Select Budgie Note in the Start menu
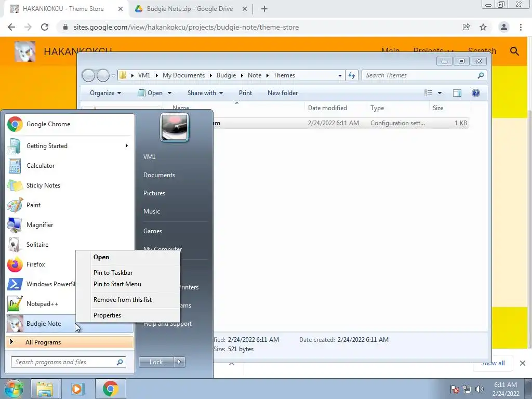This screenshot has width=532, height=399. point(70,323)
